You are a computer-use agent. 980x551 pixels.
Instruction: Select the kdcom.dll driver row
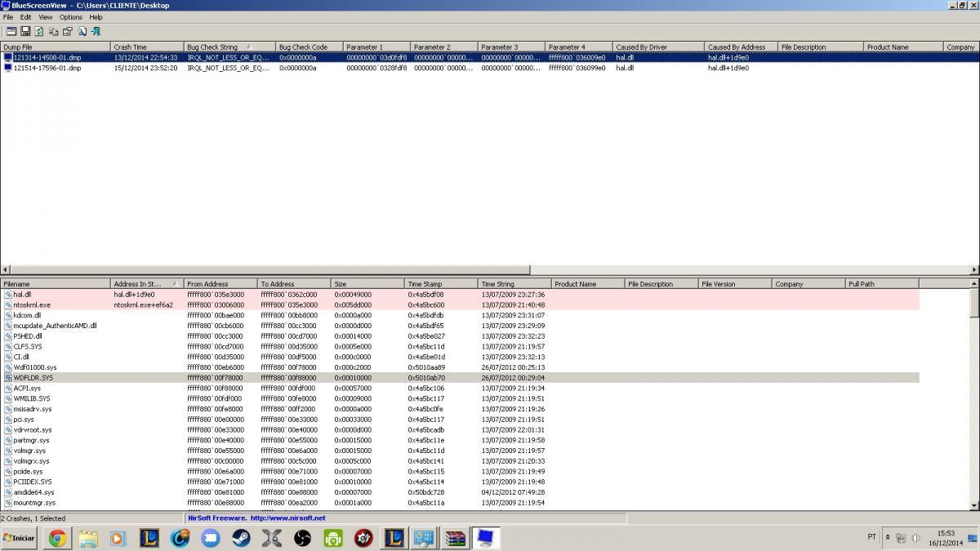click(460, 315)
